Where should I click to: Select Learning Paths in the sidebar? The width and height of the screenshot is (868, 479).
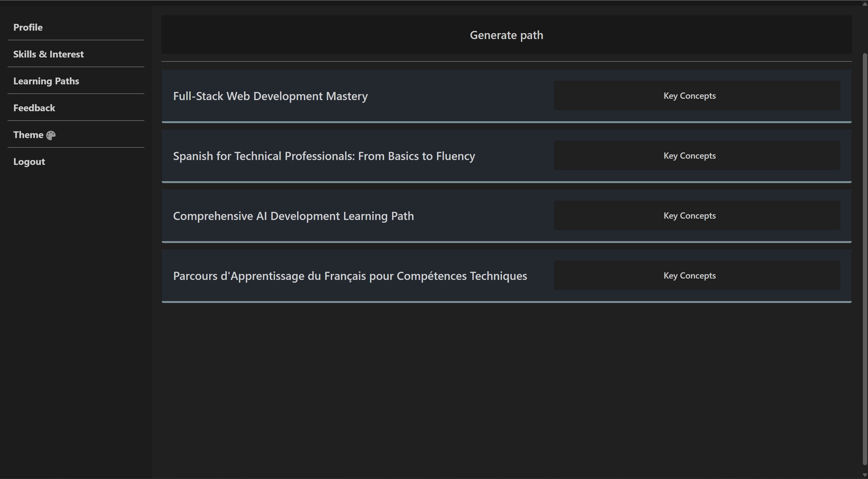46,81
